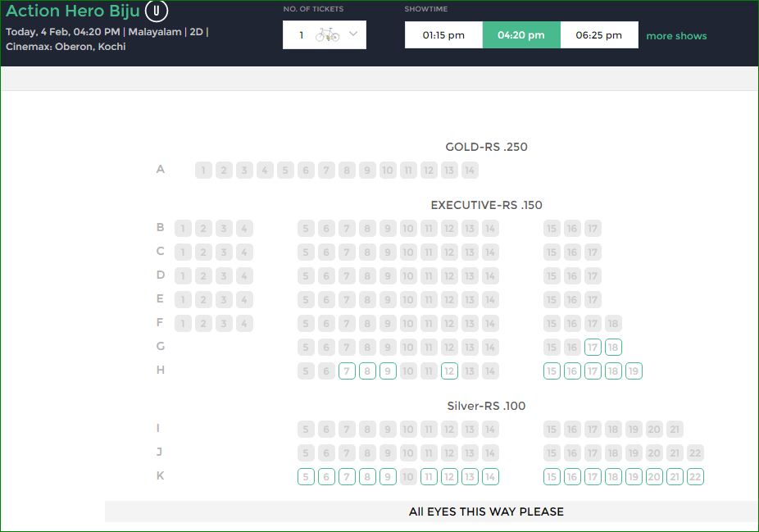Click the bicycle icon in ticket selector
This screenshot has height=532, width=759.
pyautogui.click(x=327, y=35)
